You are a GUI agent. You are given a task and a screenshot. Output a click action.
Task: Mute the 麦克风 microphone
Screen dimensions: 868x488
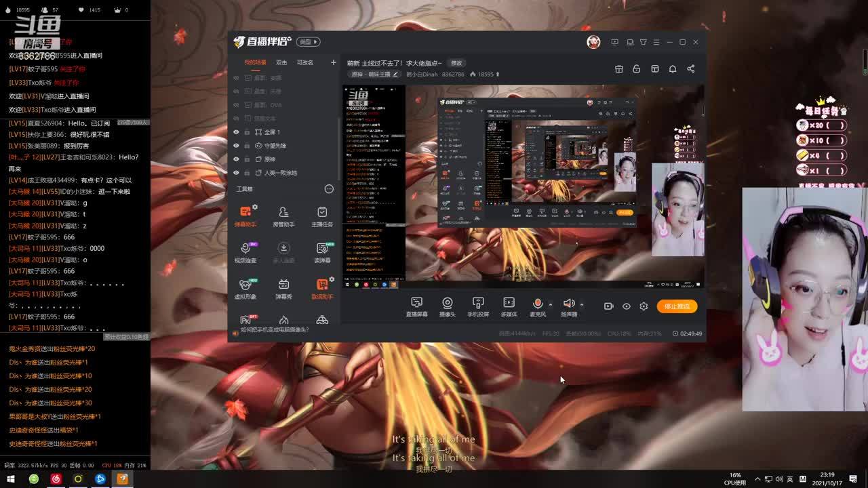(538, 303)
